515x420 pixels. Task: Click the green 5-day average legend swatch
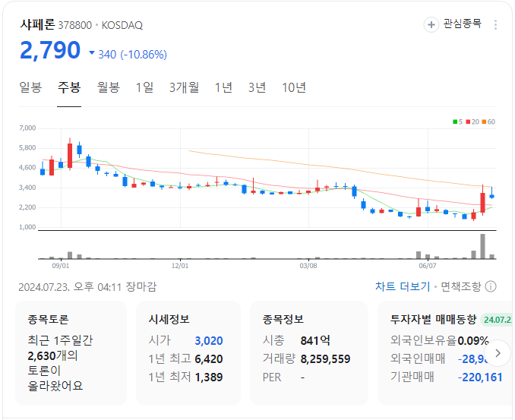(x=455, y=122)
